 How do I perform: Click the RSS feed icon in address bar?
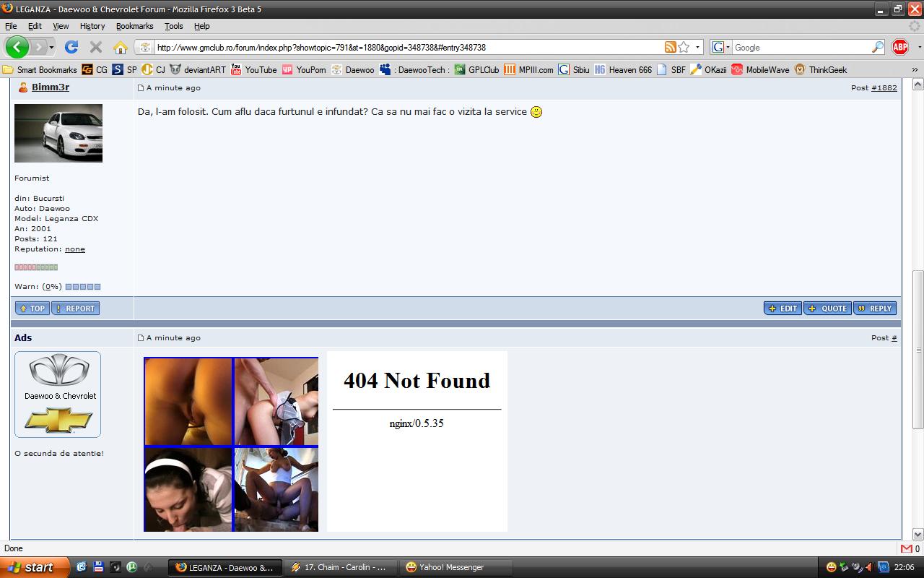coord(670,47)
